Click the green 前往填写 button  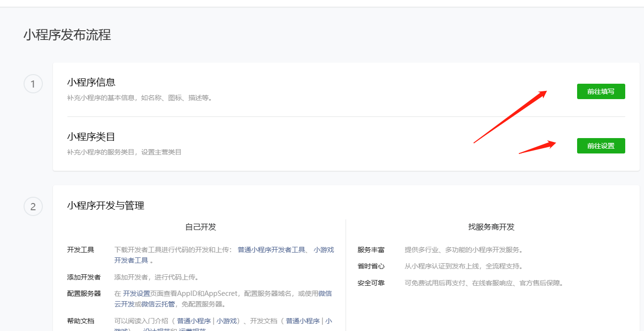(x=601, y=91)
